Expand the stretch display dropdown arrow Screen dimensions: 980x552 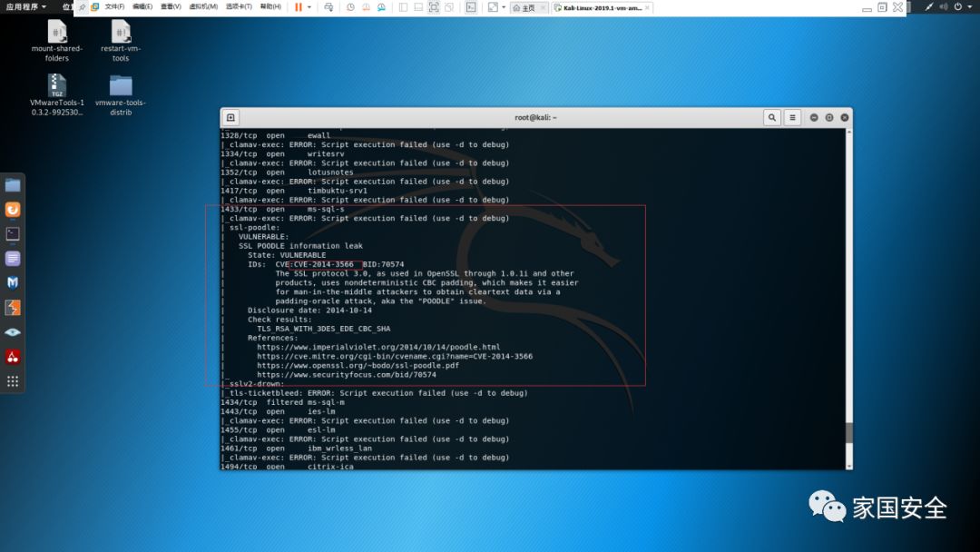tap(504, 7)
